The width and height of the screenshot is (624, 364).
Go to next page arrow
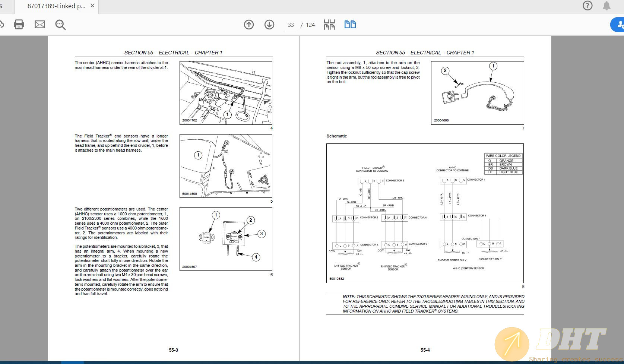269,25
